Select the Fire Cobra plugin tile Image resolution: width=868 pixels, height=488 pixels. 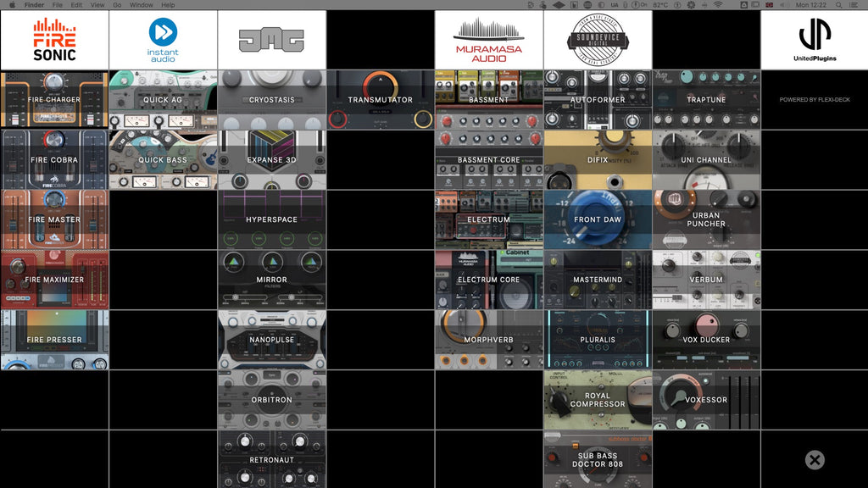click(54, 159)
